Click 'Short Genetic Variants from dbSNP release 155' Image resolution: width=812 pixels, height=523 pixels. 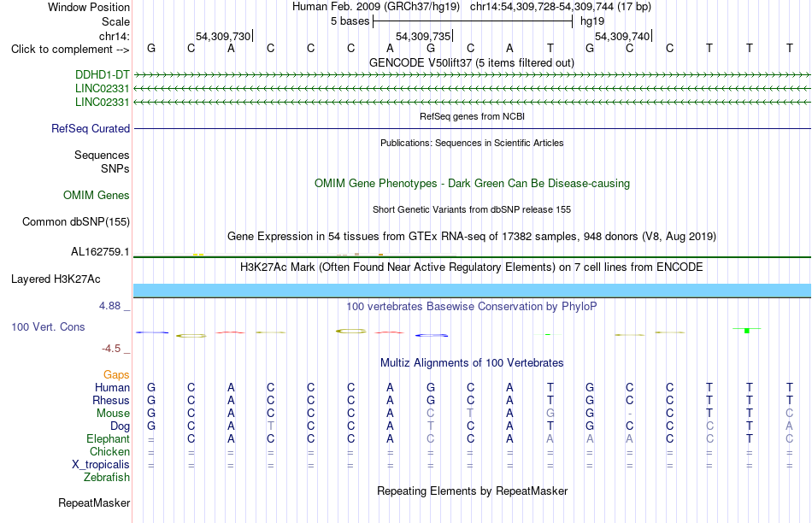472,209
